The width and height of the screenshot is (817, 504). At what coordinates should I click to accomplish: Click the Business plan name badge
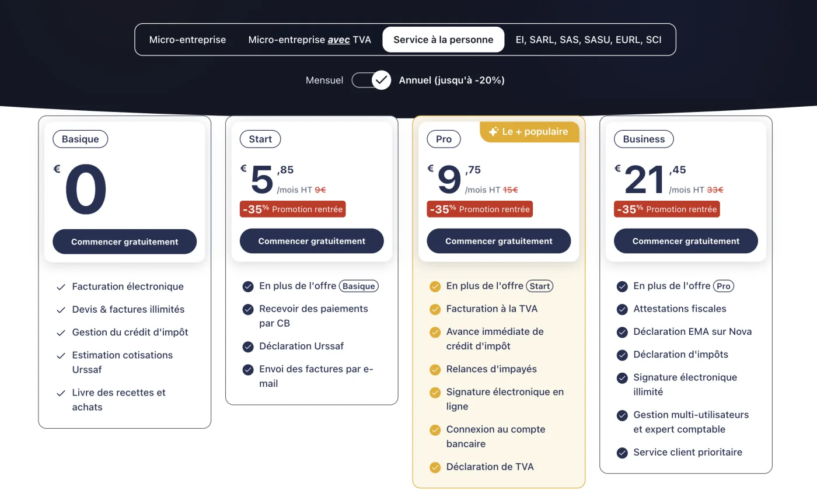click(644, 139)
